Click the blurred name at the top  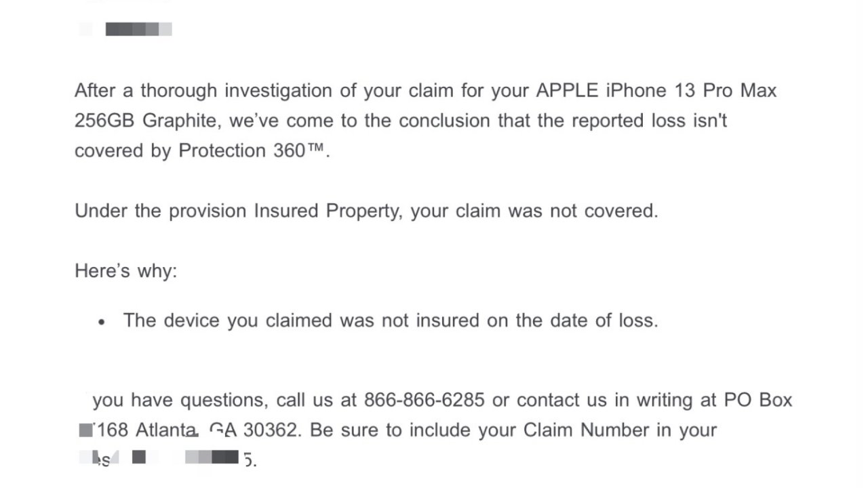click(x=138, y=29)
